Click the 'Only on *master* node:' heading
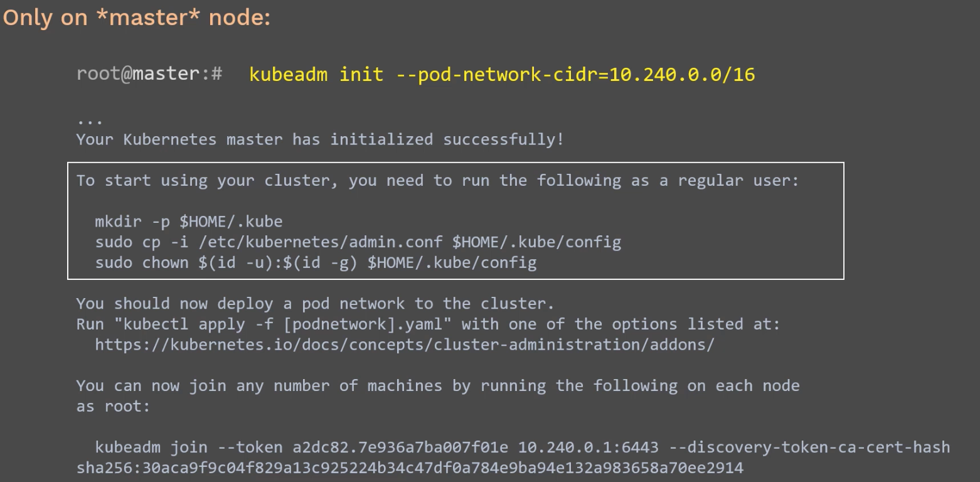Screen dimensions: 980x482 coord(137,18)
